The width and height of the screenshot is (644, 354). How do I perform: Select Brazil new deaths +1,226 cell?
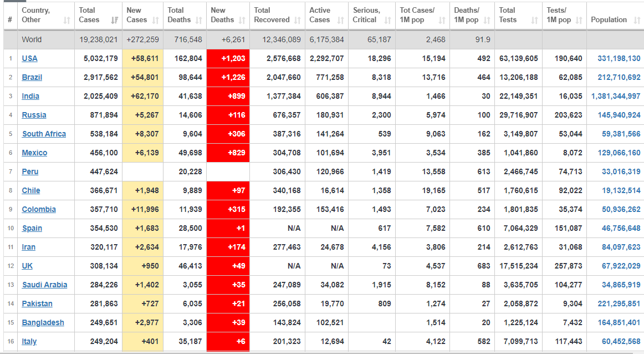point(228,77)
